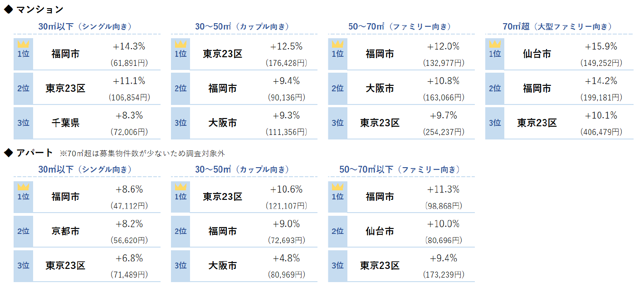Click the crown icon beside 福岡市 +8.6%

23,187
